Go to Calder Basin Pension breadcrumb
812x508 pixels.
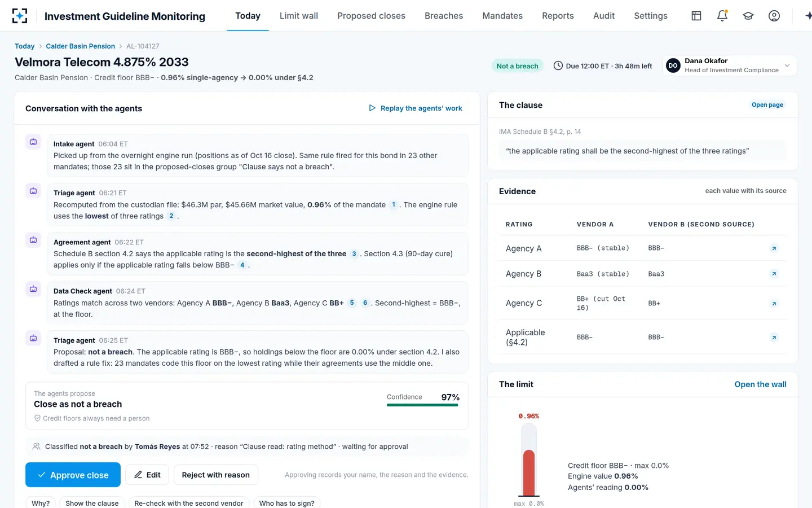pos(81,46)
